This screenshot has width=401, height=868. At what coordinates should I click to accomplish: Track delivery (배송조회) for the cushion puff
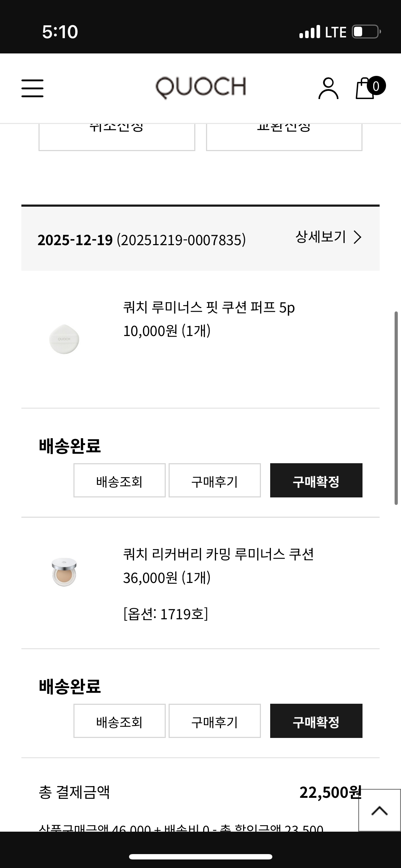(x=119, y=480)
